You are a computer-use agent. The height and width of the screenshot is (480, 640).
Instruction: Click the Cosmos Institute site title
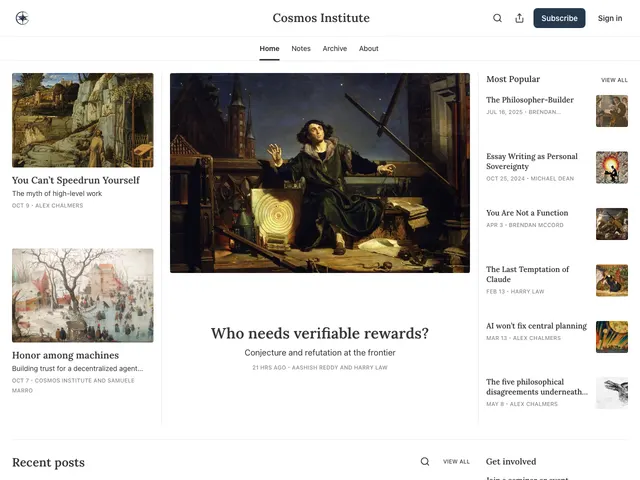(321, 18)
